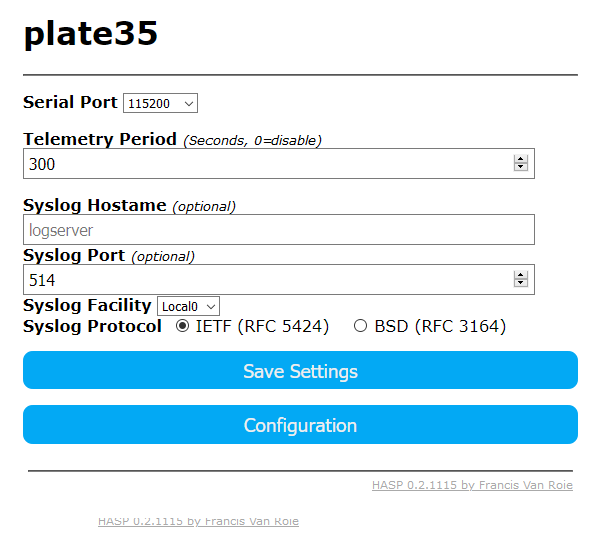Open the Syslog Facility Local0 dropdown
597x549 pixels.
pyautogui.click(x=188, y=306)
